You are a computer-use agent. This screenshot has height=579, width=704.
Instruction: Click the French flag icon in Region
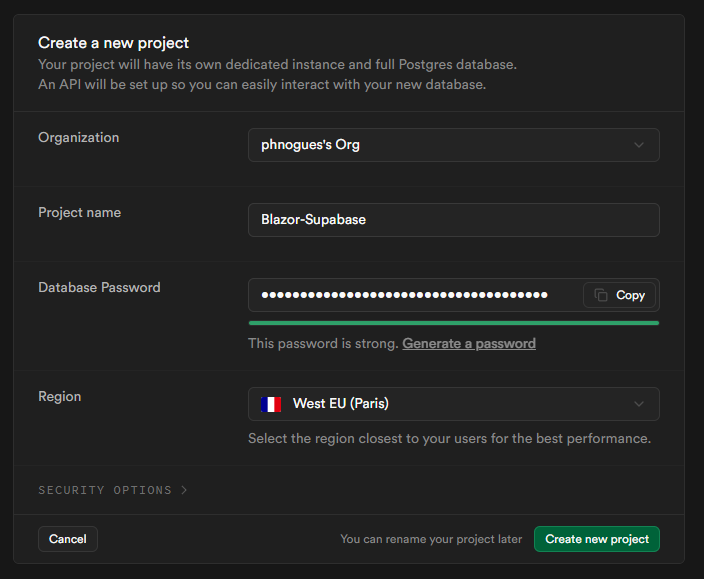[x=270, y=404]
